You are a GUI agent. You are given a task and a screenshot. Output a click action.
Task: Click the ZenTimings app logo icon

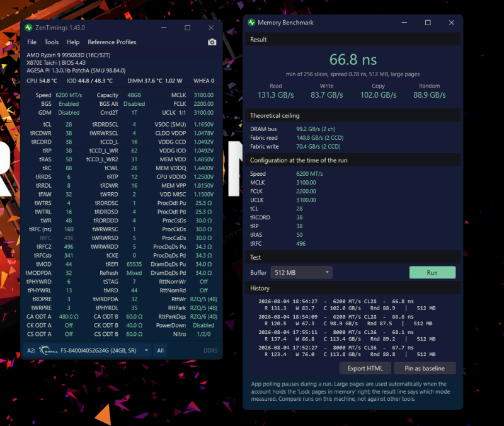[x=28, y=28]
